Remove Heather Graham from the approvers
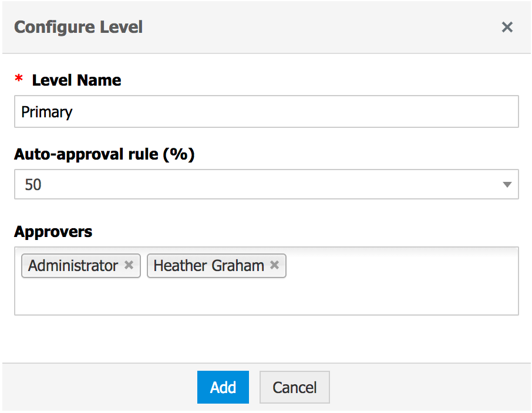The width and height of the screenshot is (532, 413). pos(274,265)
